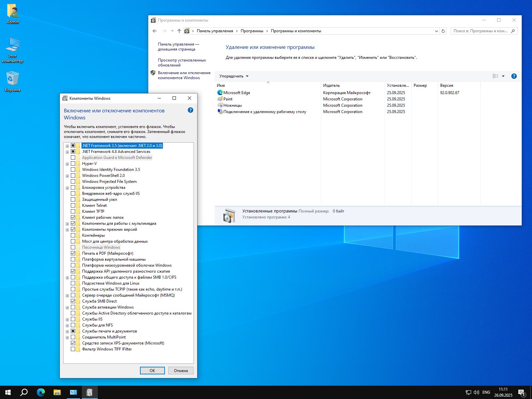Uncheck the Print to PDF checkbox
532x399 pixels.
click(73, 253)
